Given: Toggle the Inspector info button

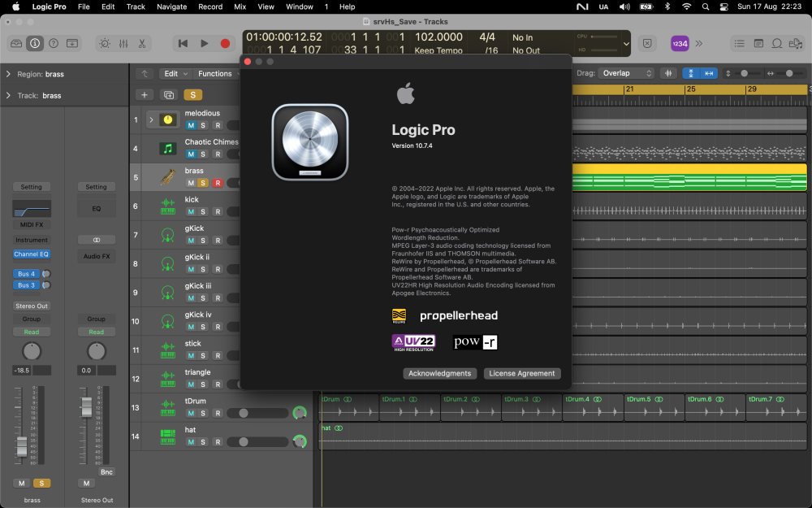Looking at the screenshot, I should coord(35,44).
